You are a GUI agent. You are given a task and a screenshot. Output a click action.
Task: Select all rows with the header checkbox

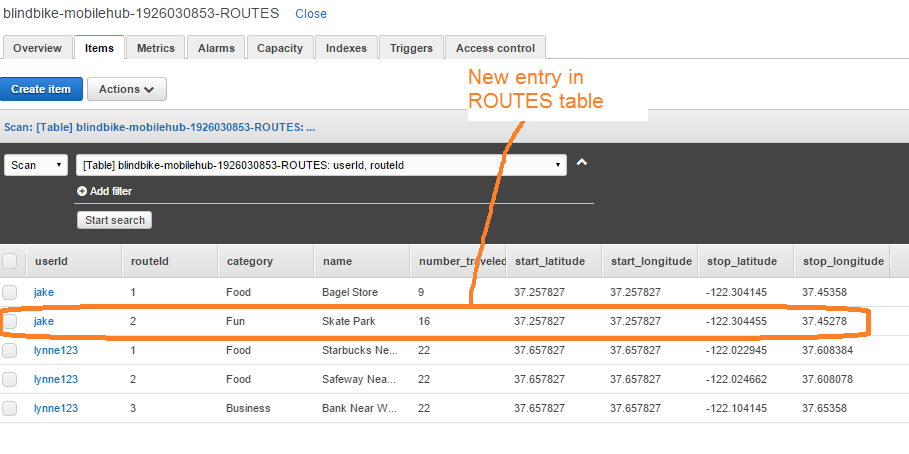[10, 261]
